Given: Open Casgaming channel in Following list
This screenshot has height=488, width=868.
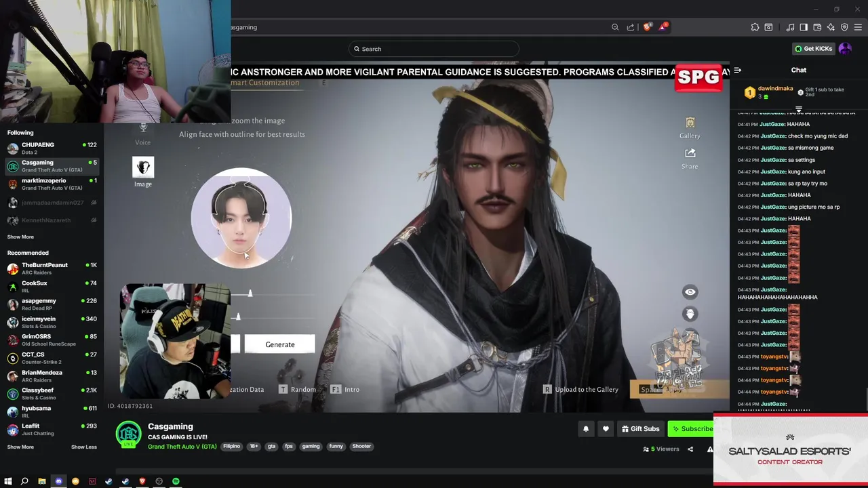Looking at the screenshot, I should [52, 166].
